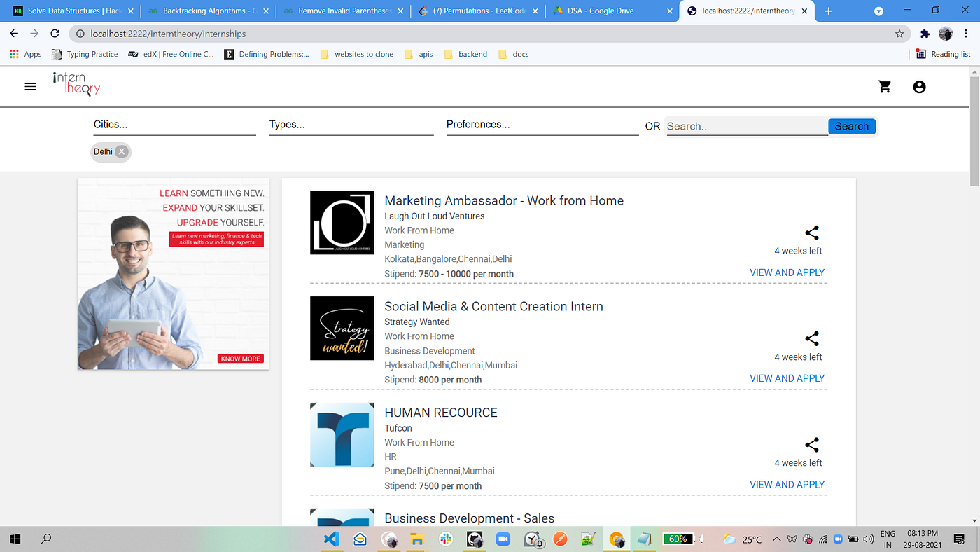Share the Social Media & Content Creation internship
Image resolution: width=980 pixels, height=552 pixels.
point(812,339)
